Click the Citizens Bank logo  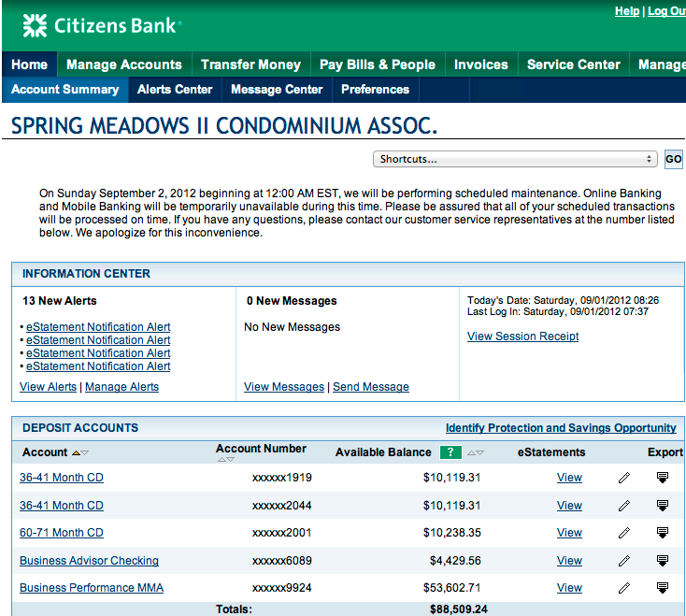click(102, 25)
